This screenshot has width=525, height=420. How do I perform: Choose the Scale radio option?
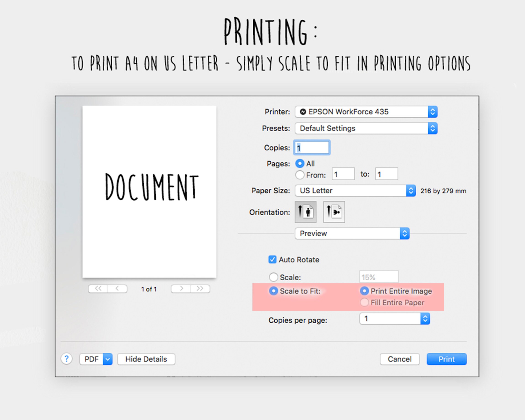tap(273, 277)
